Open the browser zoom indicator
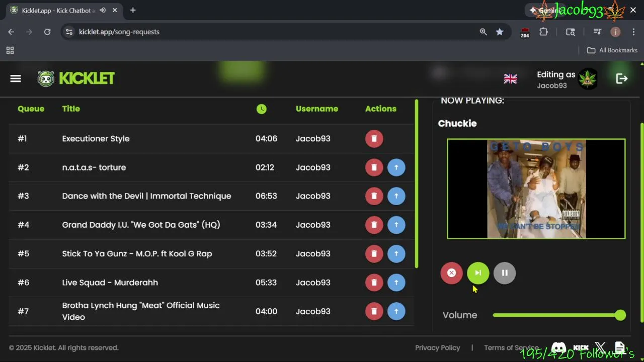The width and height of the screenshot is (644, 362). 484,32
